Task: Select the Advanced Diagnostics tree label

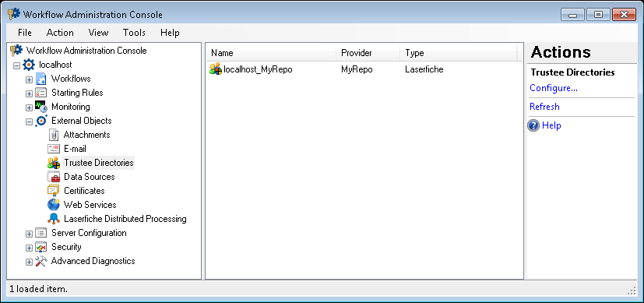Action: click(x=93, y=261)
